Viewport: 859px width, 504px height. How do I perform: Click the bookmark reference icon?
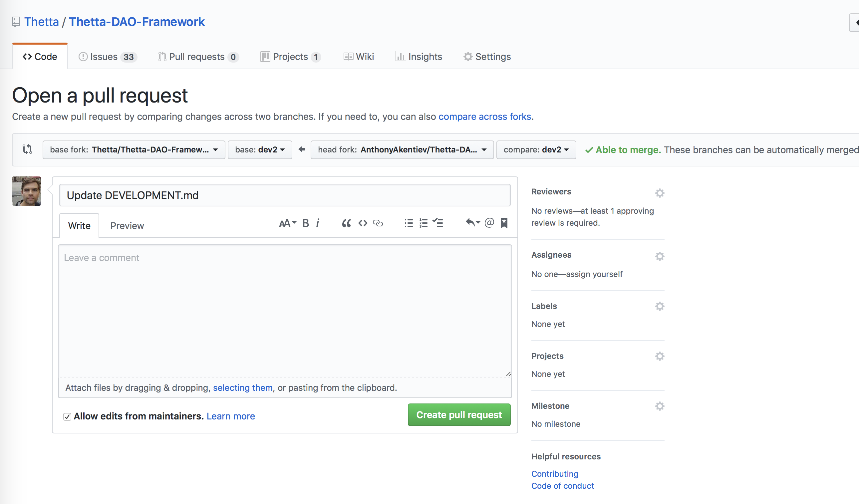[504, 223]
